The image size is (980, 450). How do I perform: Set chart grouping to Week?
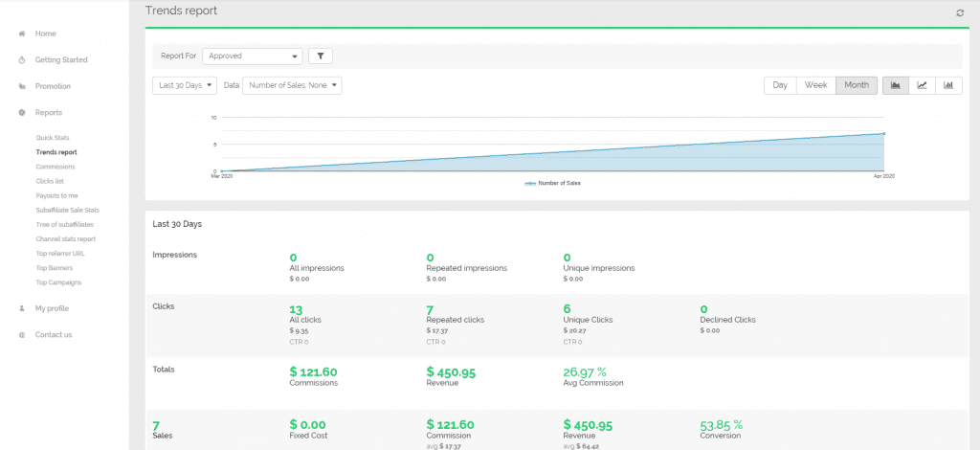(x=815, y=85)
